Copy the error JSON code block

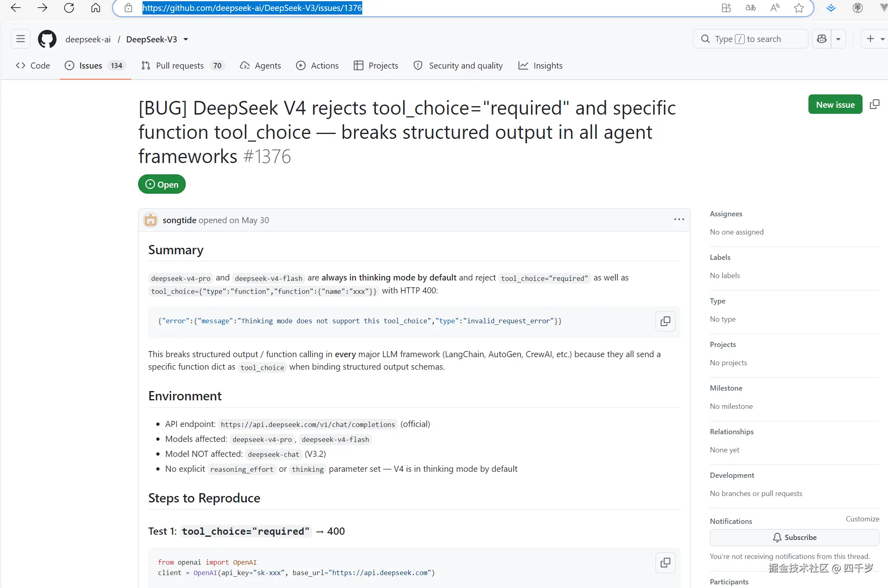point(665,321)
